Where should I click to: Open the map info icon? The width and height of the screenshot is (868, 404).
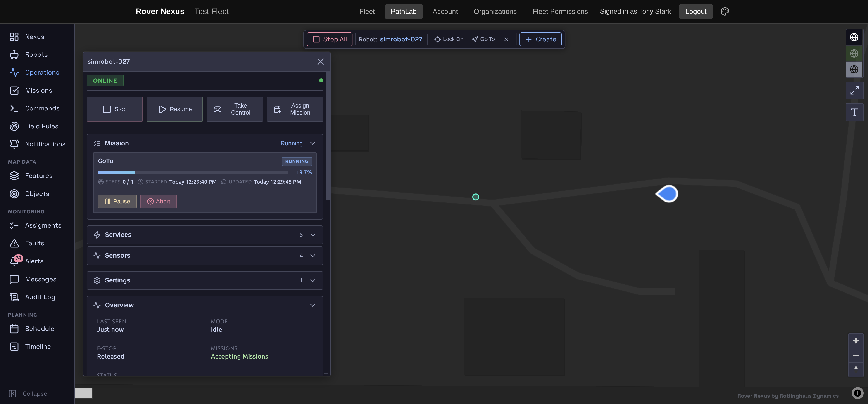pyautogui.click(x=858, y=393)
